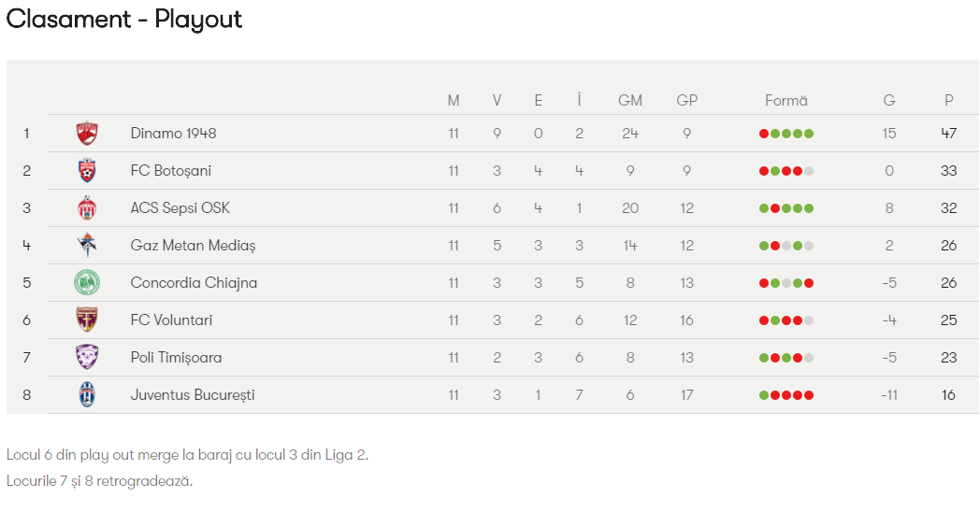Click the P points column header
The height and width of the screenshot is (512, 980).
click(949, 101)
